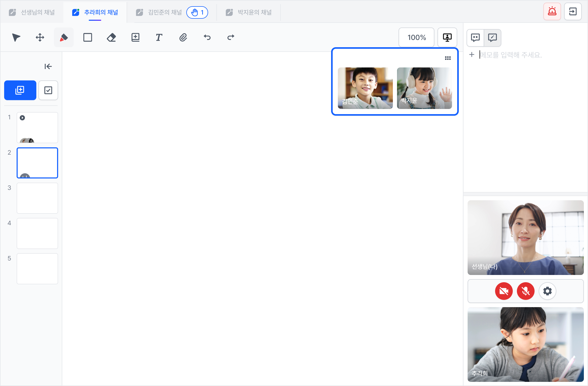The width and height of the screenshot is (588, 386).
Task: Toggle the microphone mute button
Action: pos(526,291)
